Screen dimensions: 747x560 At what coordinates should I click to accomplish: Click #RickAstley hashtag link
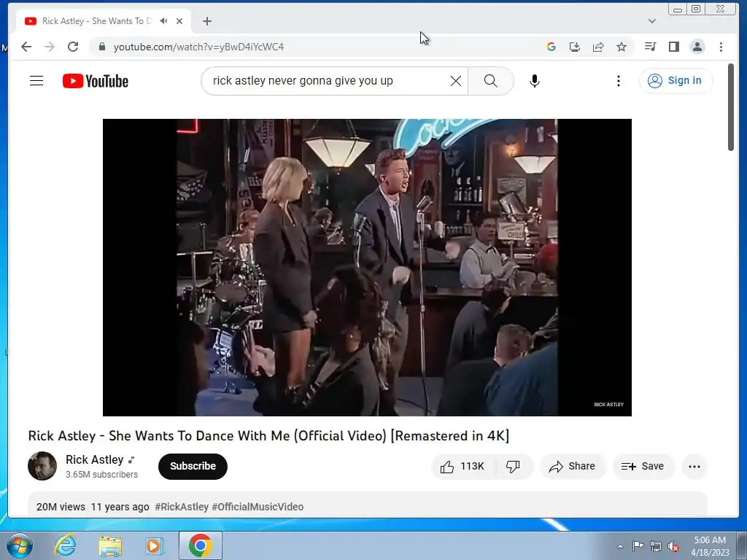coord(182,507)
